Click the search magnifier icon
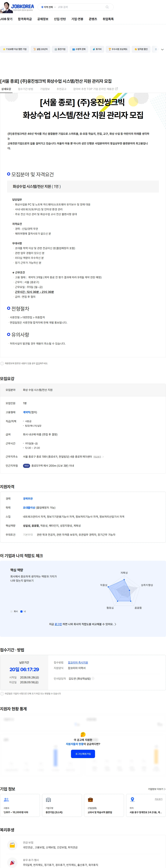 click(107, 7)
